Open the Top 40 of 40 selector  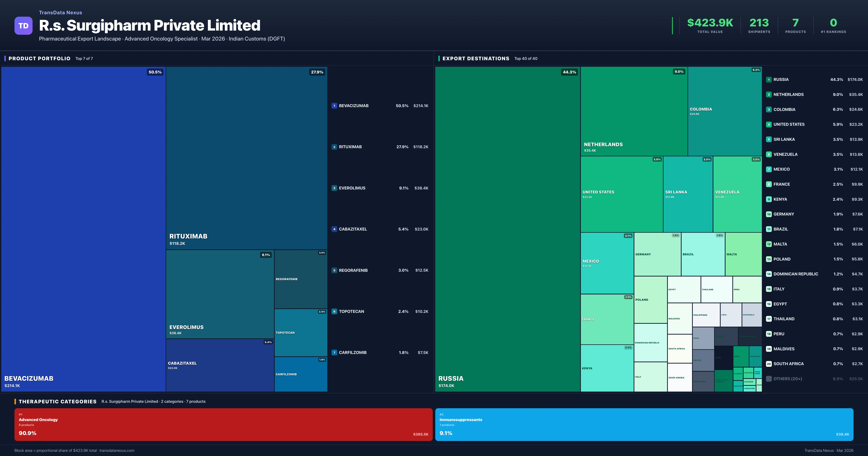(x=526, y=58)
